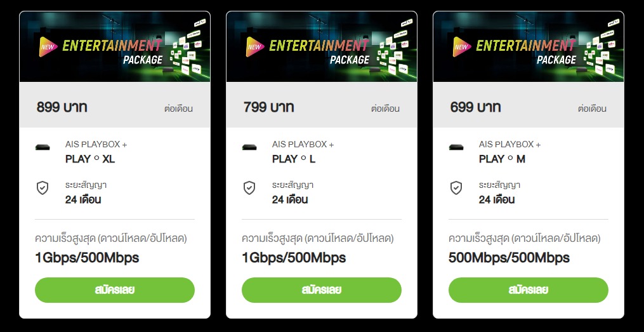Select the PLAY L package name
Viewport: 644px width, 332px height.
[x=294, y=159]
